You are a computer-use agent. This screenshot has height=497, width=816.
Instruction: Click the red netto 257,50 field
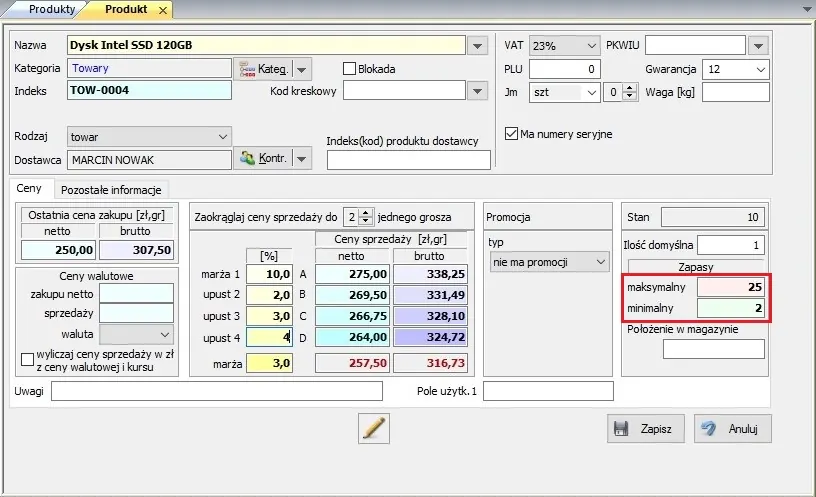352,363
